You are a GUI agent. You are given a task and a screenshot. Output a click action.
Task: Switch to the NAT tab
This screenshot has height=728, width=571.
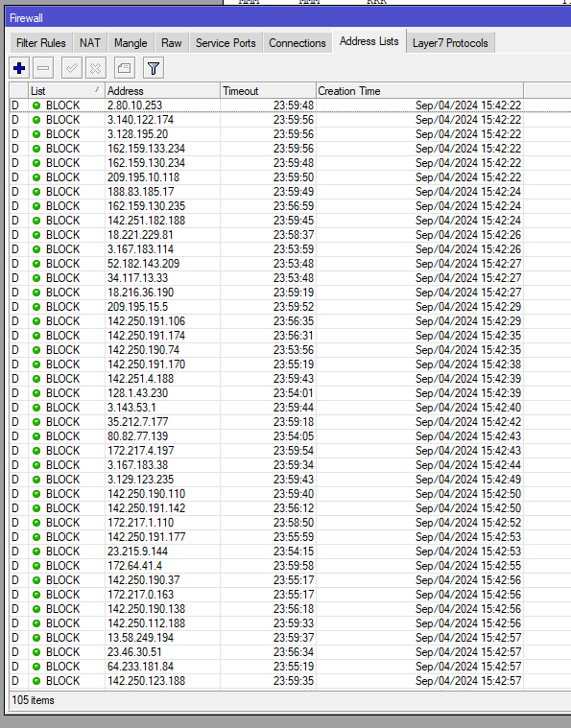[89, 43]
